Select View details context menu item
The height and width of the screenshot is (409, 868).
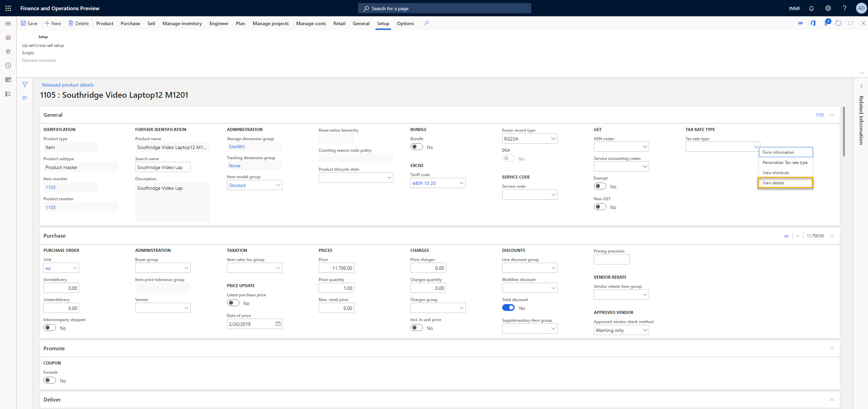(x=785, y=183)
